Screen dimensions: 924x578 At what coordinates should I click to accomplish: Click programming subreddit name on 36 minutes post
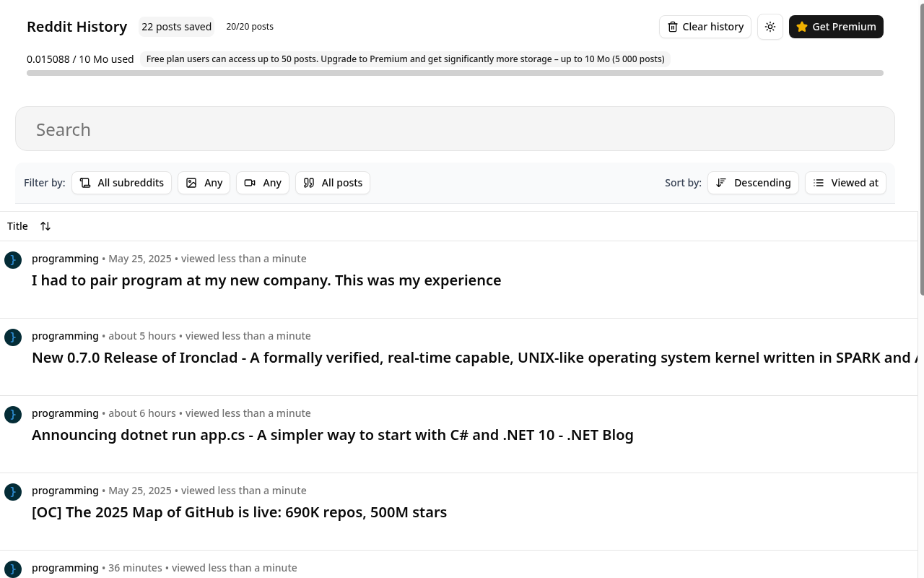(65, 568)
